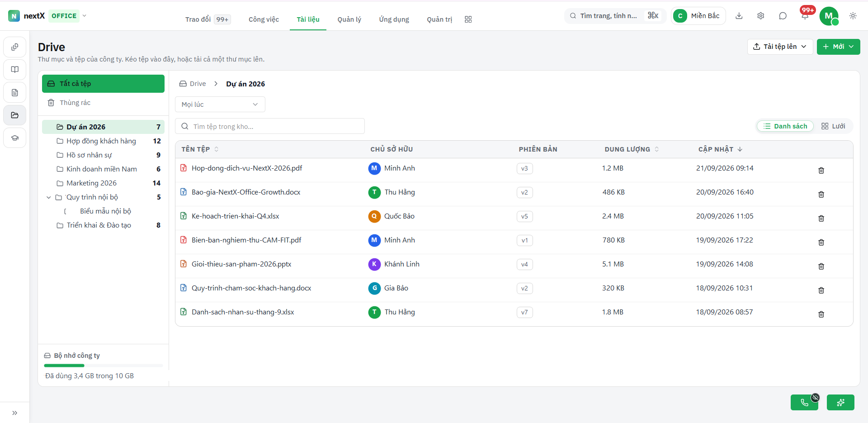The height and width of the screenshot is (423, 868).
Task: Open the Mọi lúc time filter dropdown
Action: point(220,105)
